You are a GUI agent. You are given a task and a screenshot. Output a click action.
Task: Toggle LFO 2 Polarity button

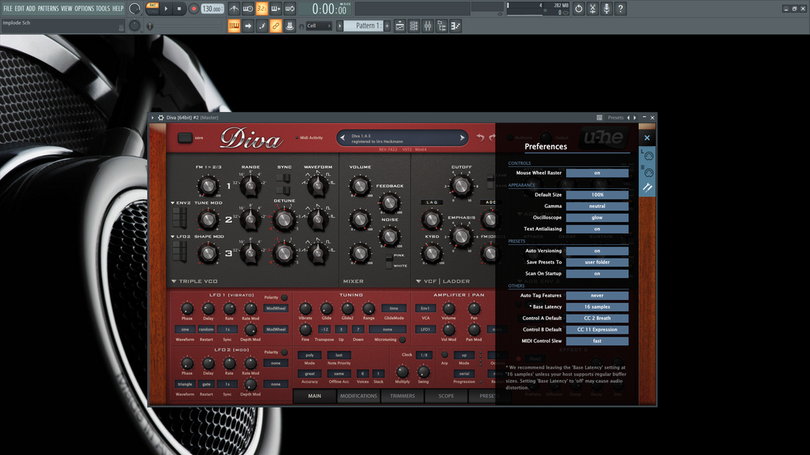coord(284,352)
